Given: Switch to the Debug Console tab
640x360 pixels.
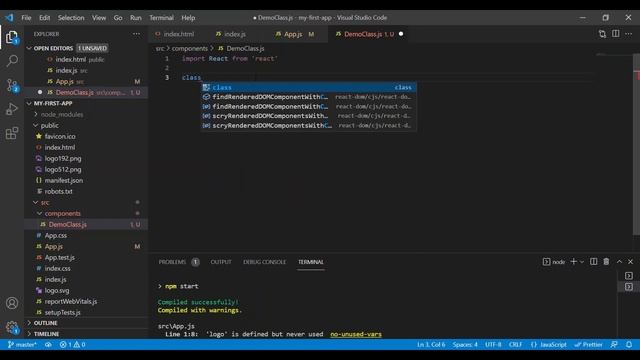Looking at the screenshot, I should point(264,262).
